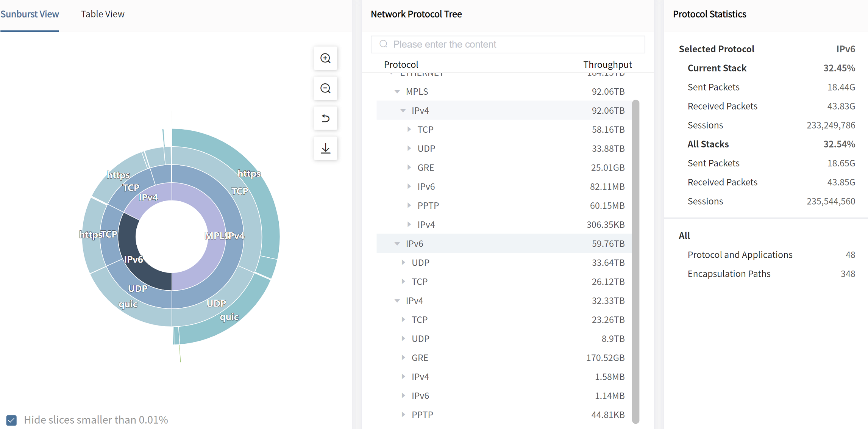Click the protocol tree vertical scrollbar
868x429 pixels.
point(635,261)
